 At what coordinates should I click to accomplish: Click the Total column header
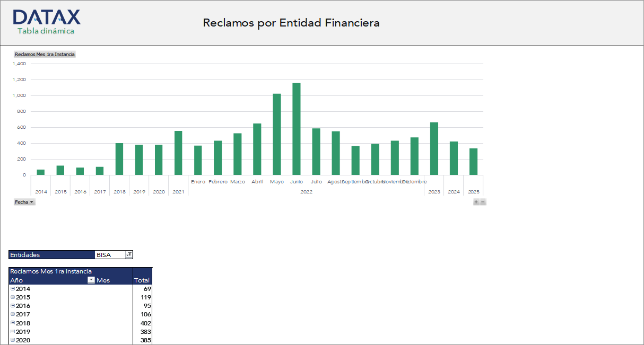[x=142, y=280]
